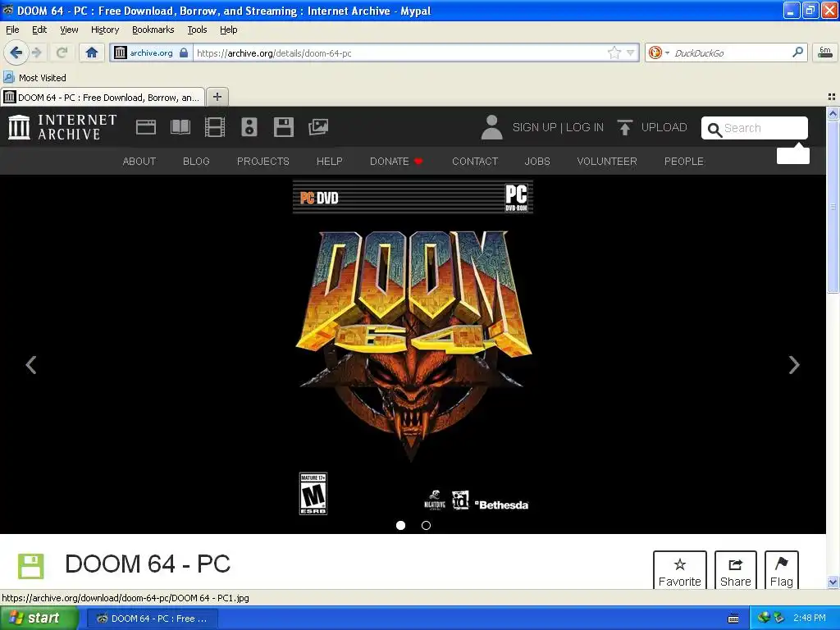
Task: Open the Software floppy disk icon
Action: click(x=283, y=127)
